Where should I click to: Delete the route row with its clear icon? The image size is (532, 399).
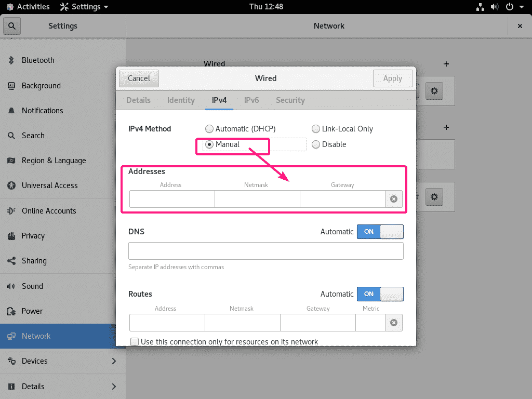(x=394, y=322)
